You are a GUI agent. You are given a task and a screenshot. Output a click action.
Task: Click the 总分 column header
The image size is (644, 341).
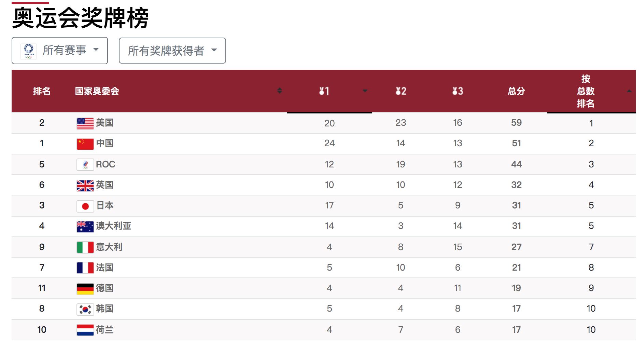tap(516, 91)
